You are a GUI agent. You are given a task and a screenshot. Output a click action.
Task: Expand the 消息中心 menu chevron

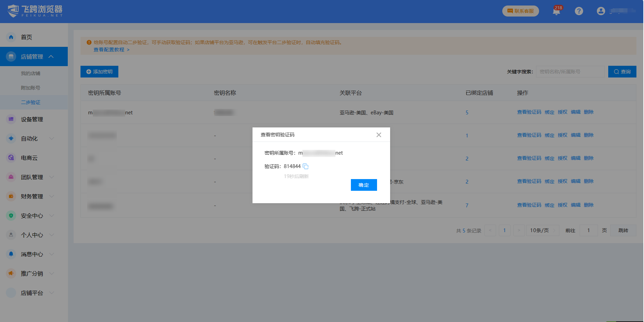52,254
